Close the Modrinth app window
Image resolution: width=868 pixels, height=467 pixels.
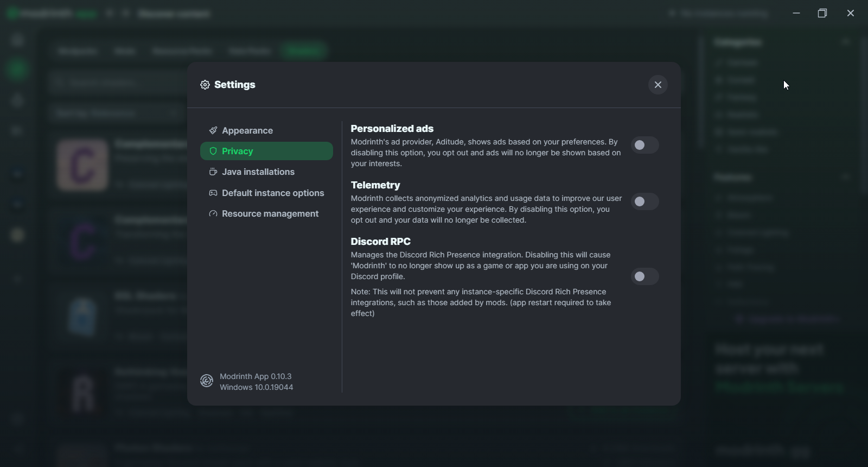850,13
